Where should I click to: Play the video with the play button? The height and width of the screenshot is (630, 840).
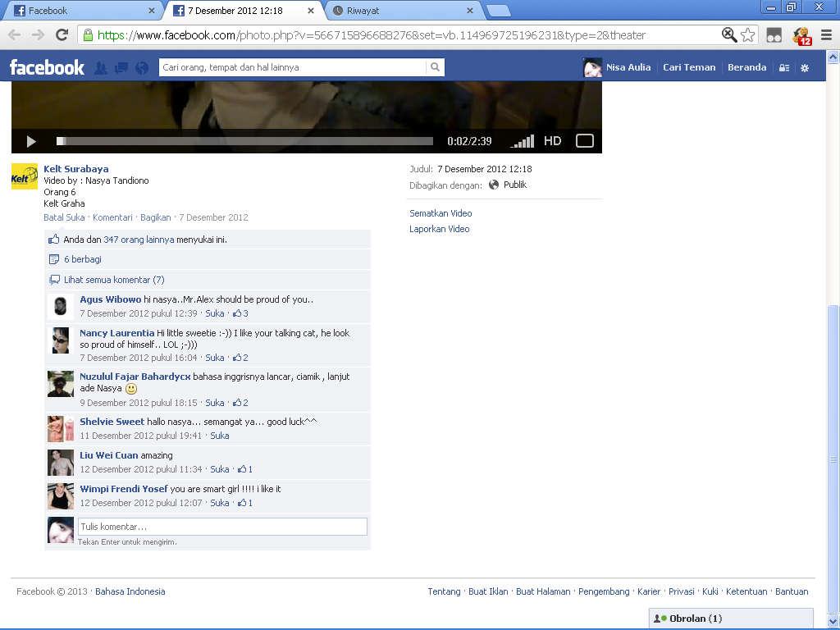(31, 141)
